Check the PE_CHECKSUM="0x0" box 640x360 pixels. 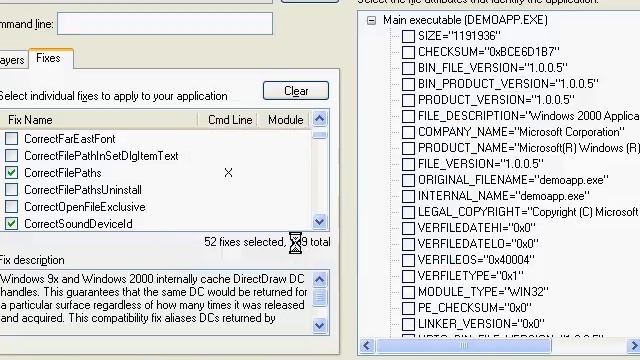[x=408, y=308]
